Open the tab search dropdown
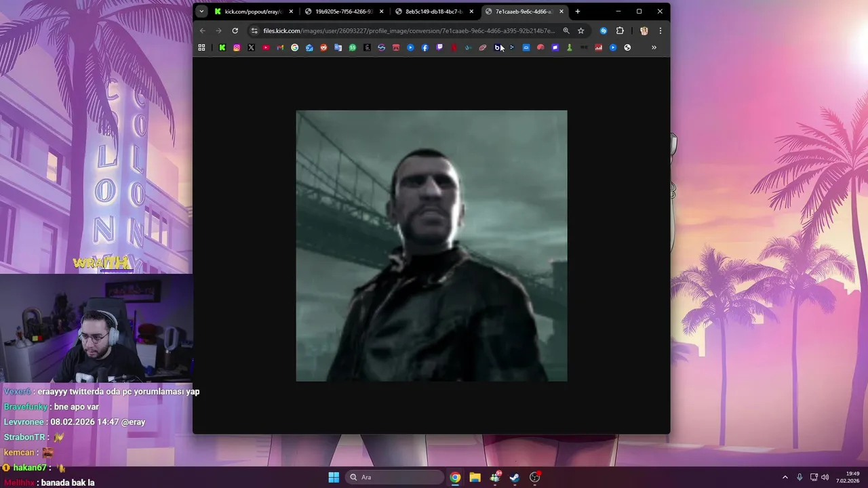868x488 pixels. click(x=201, y=12)
